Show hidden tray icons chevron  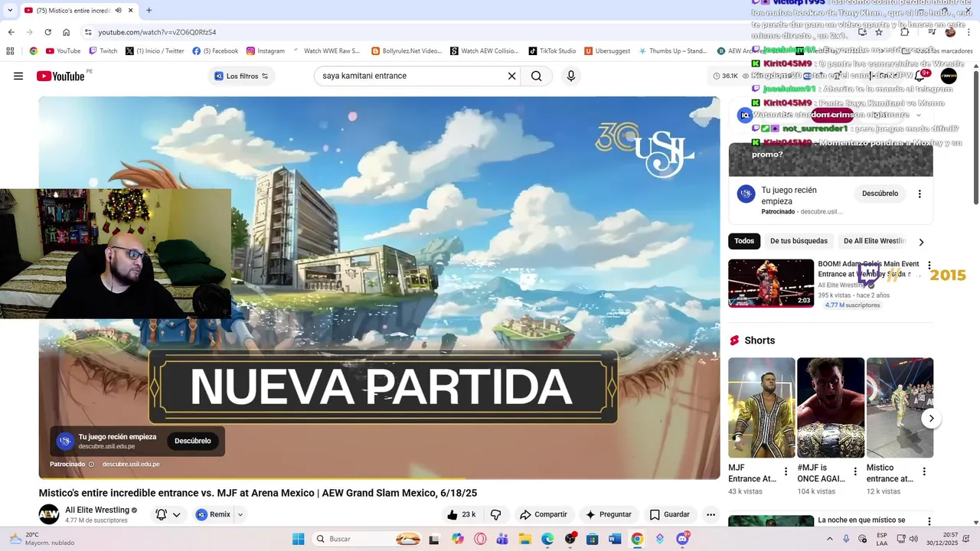(831, 539)
